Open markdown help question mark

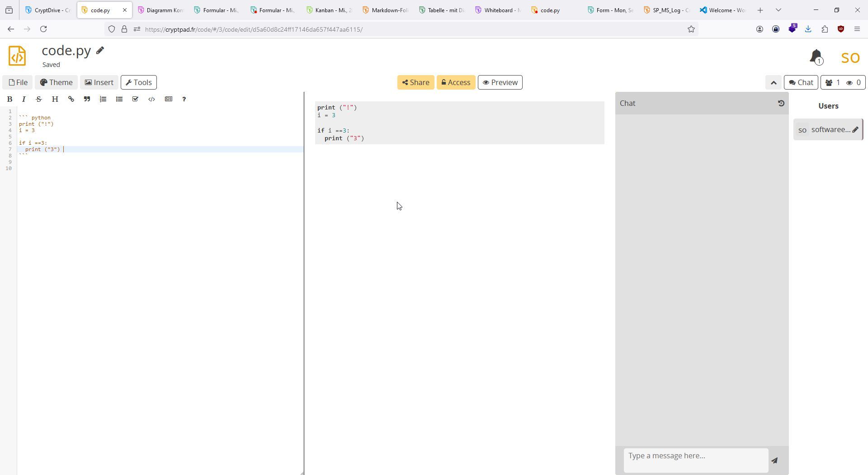coord(184,99)
